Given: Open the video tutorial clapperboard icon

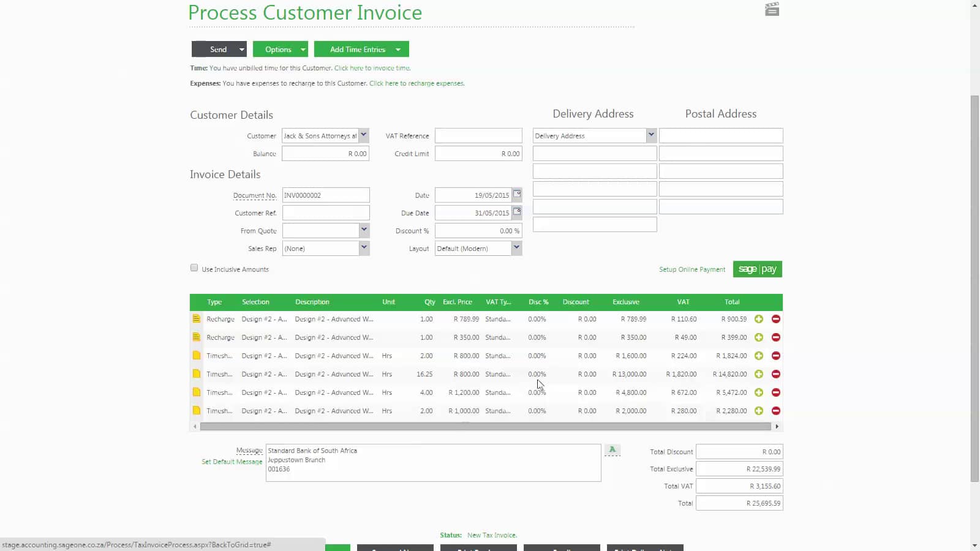Looking at the screenshot, I should 772,9.
